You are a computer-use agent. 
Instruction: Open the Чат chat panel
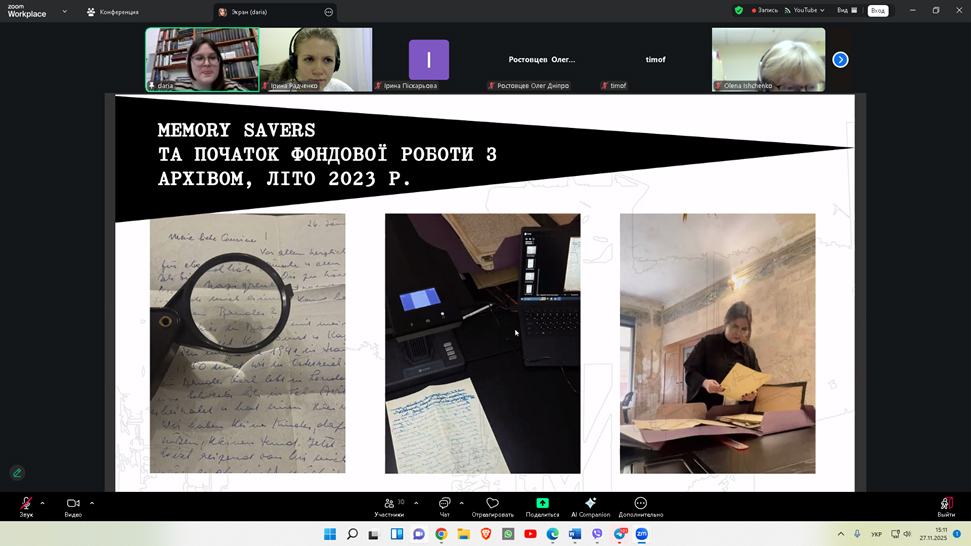[445, 504]
